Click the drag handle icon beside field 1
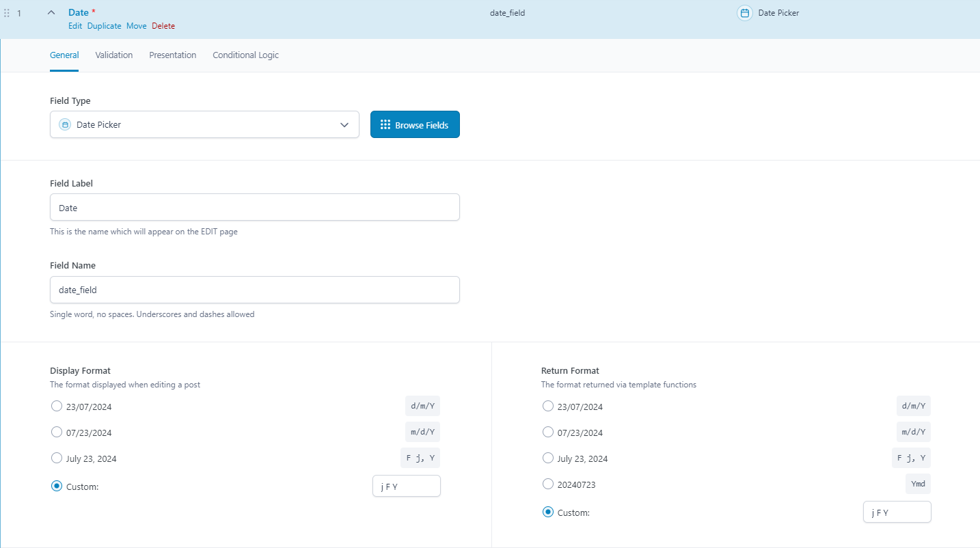 coord(7,13)
